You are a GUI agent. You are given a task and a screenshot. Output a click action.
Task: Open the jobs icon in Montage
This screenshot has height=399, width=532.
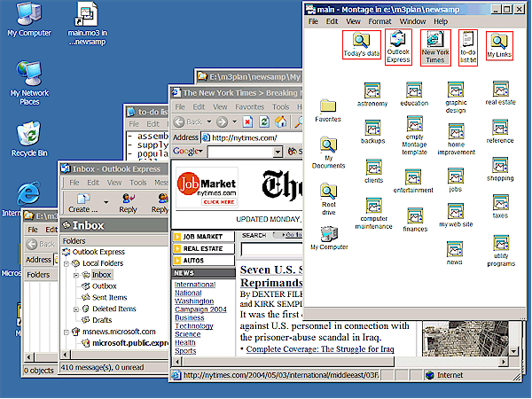click(456, 180)
